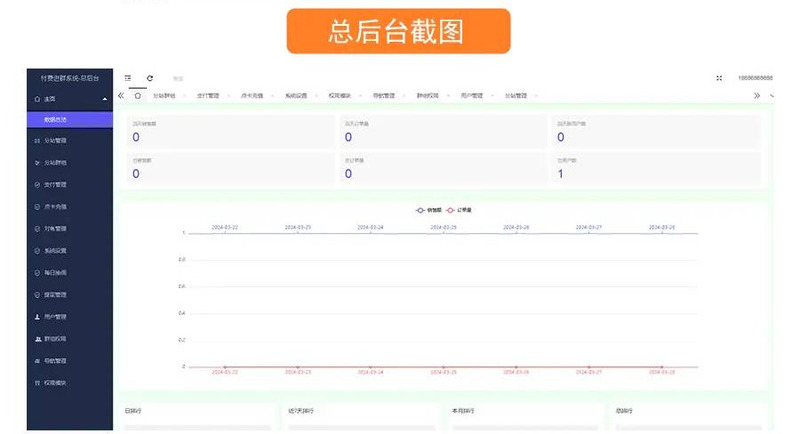Click the refresh icon in top bar
Screen dimensions: 800x434
(x=150, y=77)
